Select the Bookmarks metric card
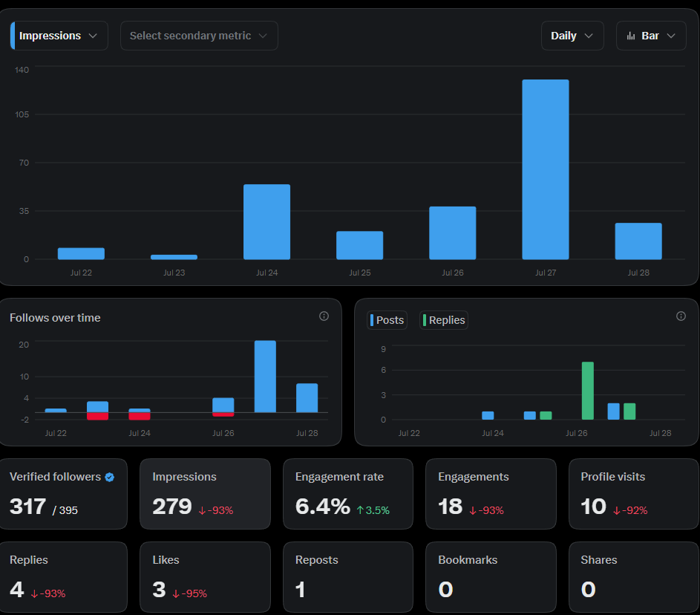 click(x=491, y=577)
